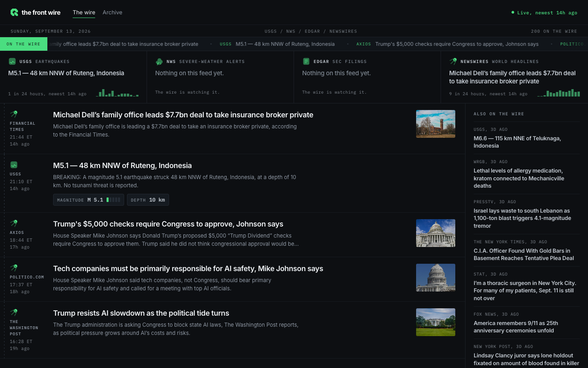Image resolution: width=588 pixels, height=368 pixels.
Task: Click the ALSO ON THE WIRE heading
Action: [499, 114]
